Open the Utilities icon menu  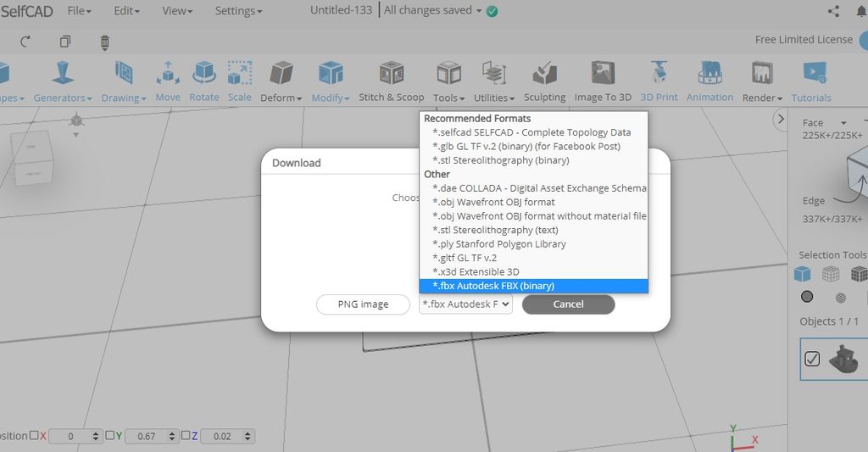click(494, 82)
